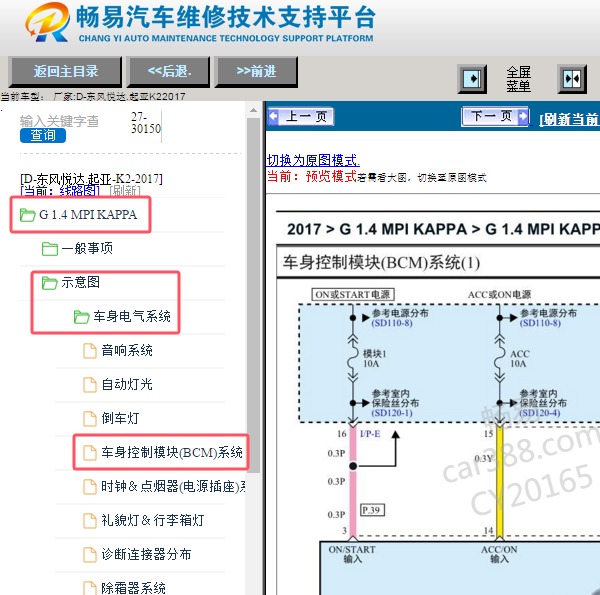
Task: Click the ACC或ON电源 label
Action: 499,295
